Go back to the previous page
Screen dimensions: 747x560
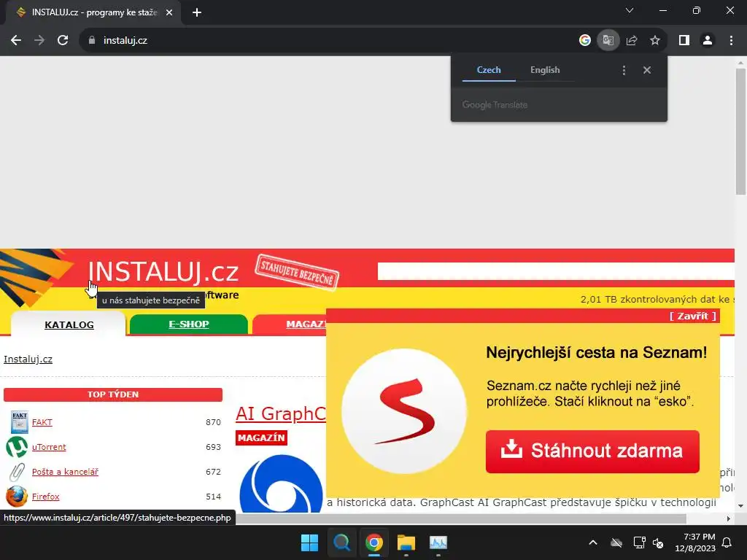click(x=16, y=41)
